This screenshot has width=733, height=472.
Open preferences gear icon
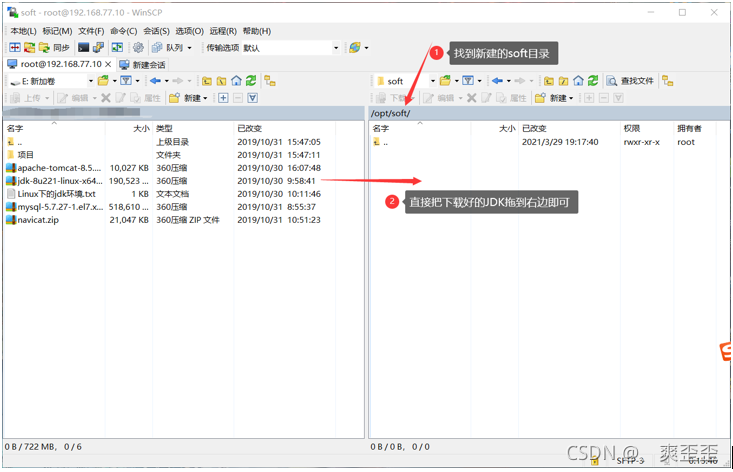[x=138, y=48]
